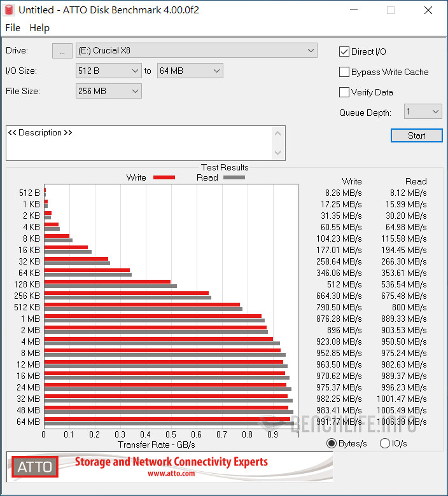Viewport: 448px width, 496px height.
Task: Click the ATTO app icon in title bar
Action: click(10, 10)
